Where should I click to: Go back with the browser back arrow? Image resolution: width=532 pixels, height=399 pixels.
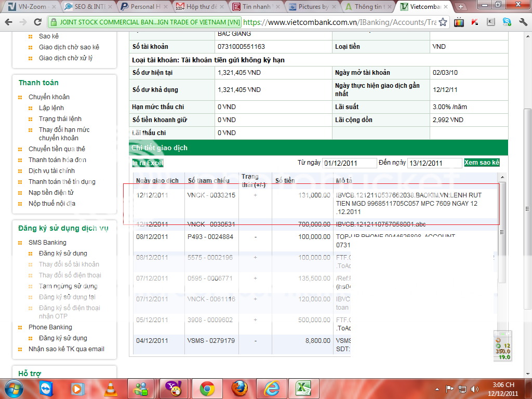click(9, 22)
